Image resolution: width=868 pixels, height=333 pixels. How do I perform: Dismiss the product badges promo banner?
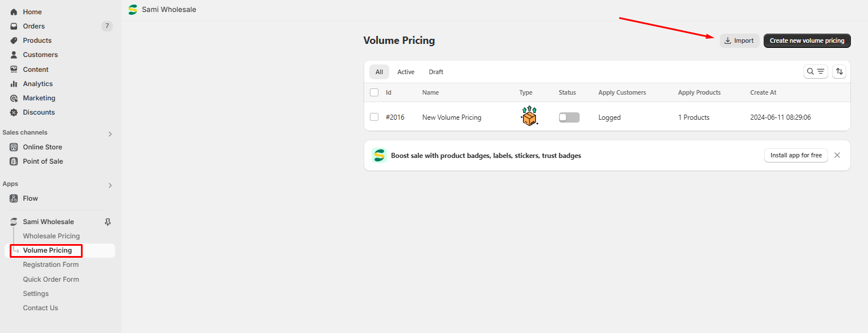tap(837, 155)
